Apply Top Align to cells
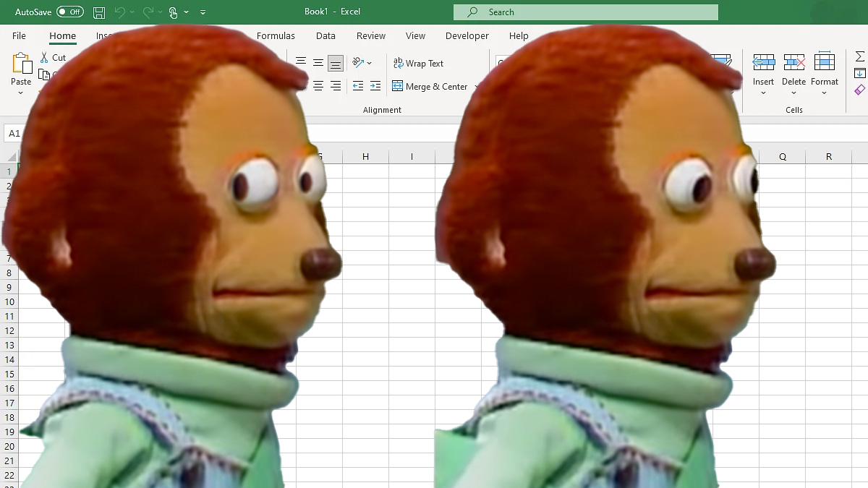 [301, 63]
